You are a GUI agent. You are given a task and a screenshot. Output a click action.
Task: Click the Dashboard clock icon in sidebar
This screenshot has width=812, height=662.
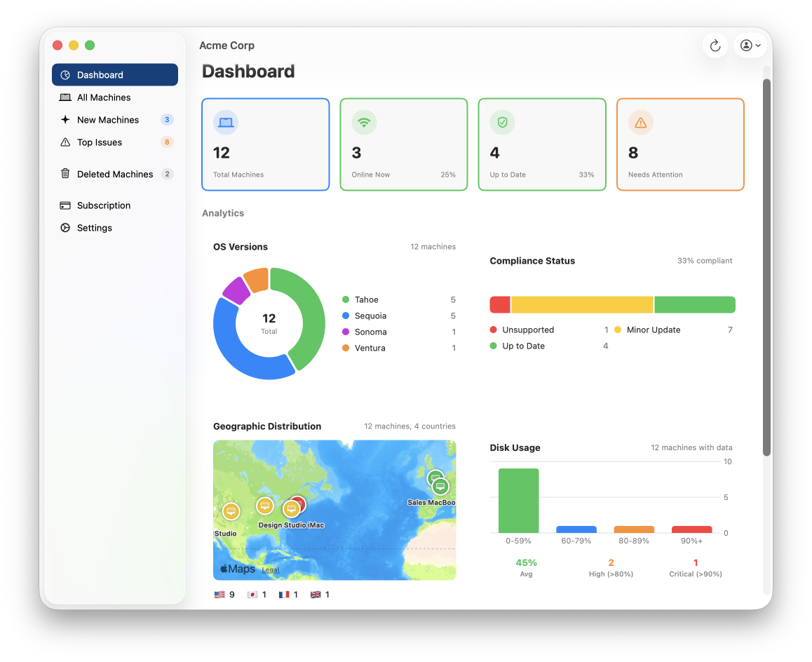65,75
